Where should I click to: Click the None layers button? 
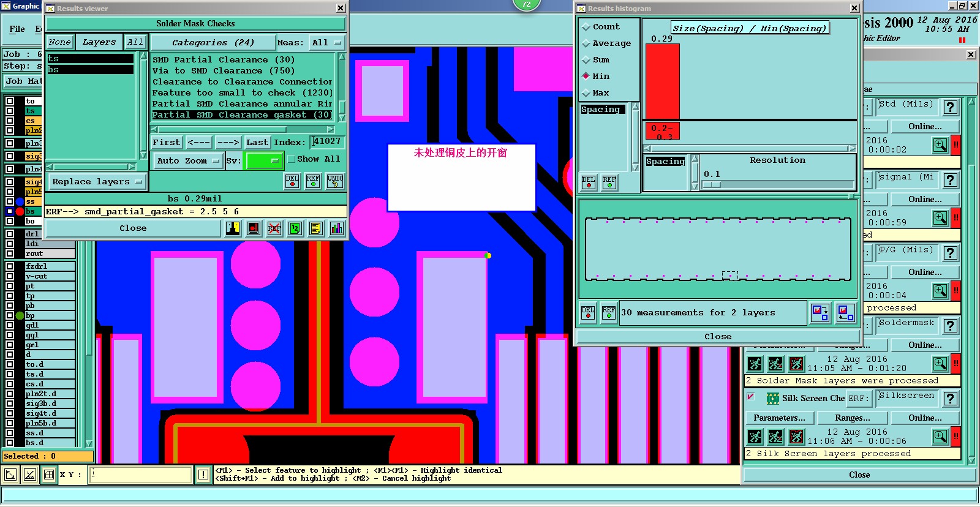click(60, 42)
